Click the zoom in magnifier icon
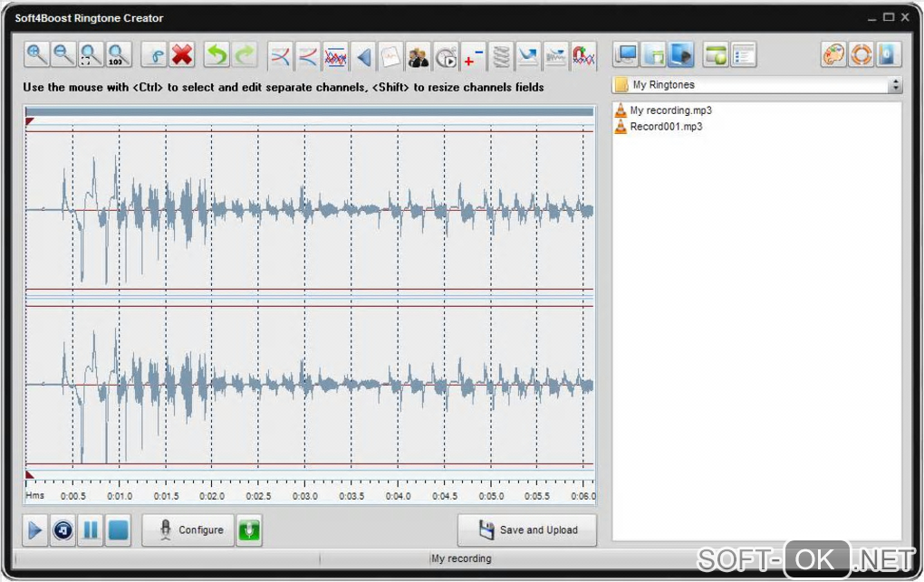 coord(37,55)
